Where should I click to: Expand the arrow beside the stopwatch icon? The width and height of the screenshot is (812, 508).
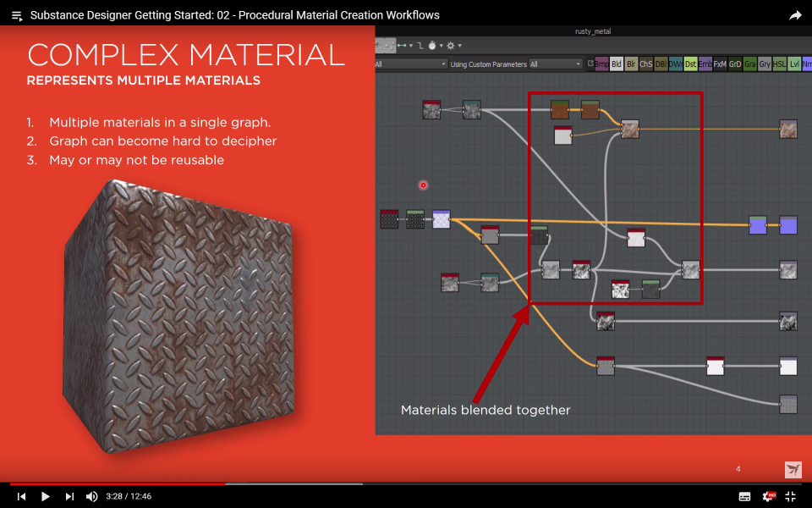441,46
